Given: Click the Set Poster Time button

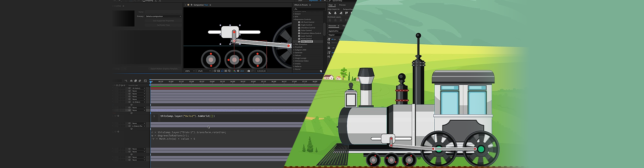Looking at the screenshot, I should (163, 25).
